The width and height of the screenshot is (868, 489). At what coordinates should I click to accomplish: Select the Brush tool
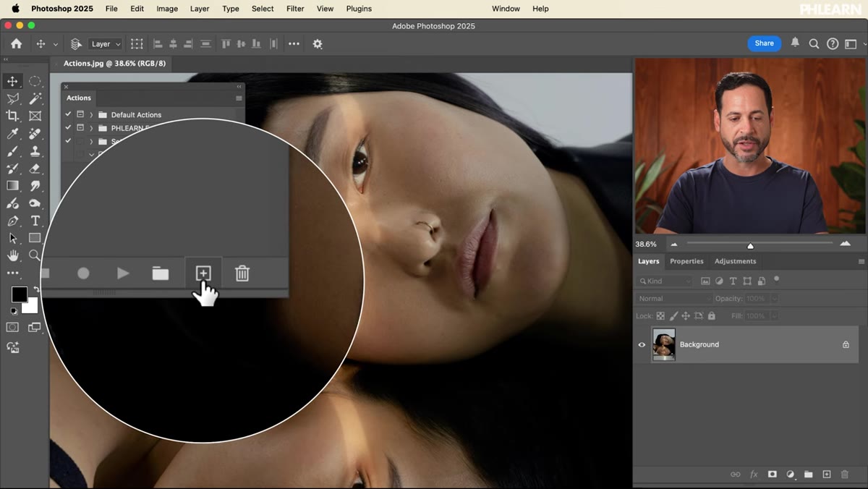pyautogui.click(x=12, y=151)
